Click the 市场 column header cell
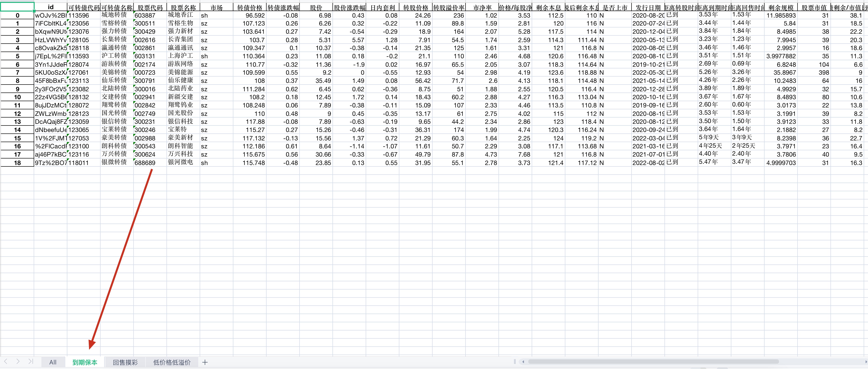Screen dimensions: 868x369 point(216,7)
